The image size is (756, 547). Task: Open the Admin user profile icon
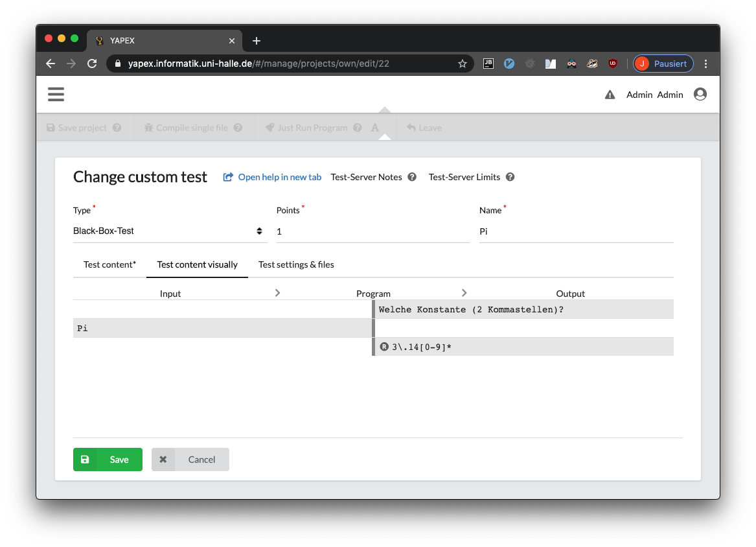point(700,95)
